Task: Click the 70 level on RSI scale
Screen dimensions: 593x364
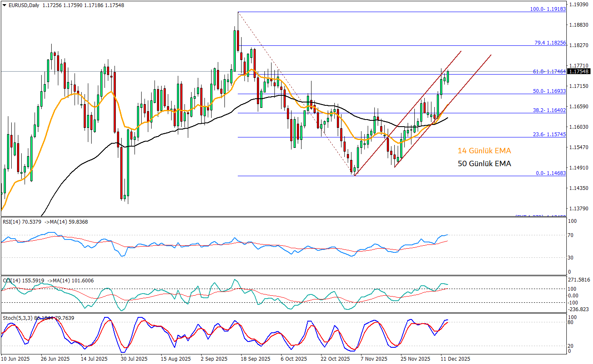Action: pyautogui.click(x=571, y=235)
